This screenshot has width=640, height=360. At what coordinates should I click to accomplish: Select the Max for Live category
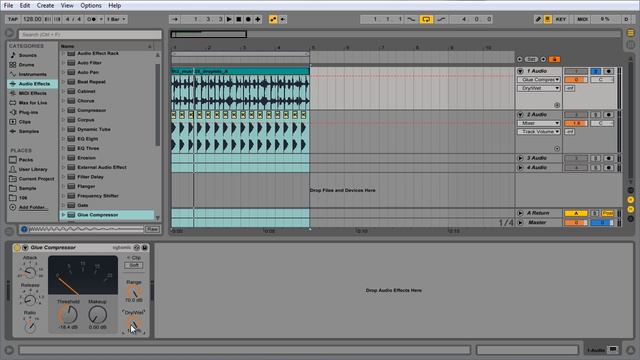[x=33, y=103]
